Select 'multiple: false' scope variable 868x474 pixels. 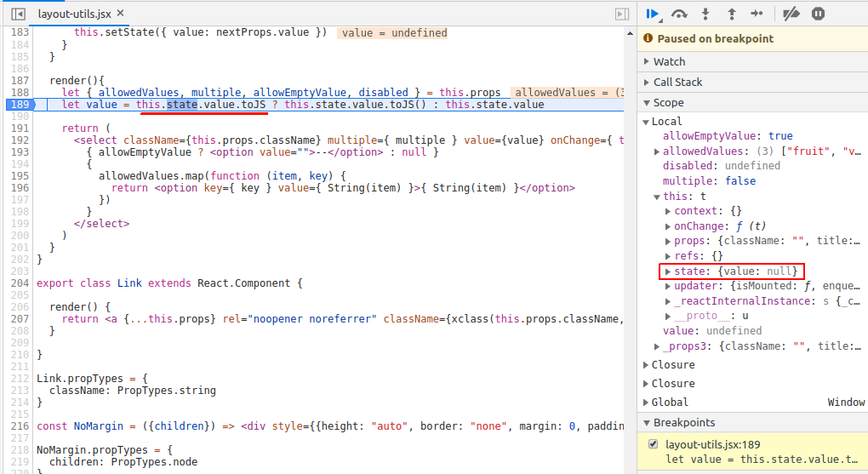pyautogui.click(x=709, y=181)
